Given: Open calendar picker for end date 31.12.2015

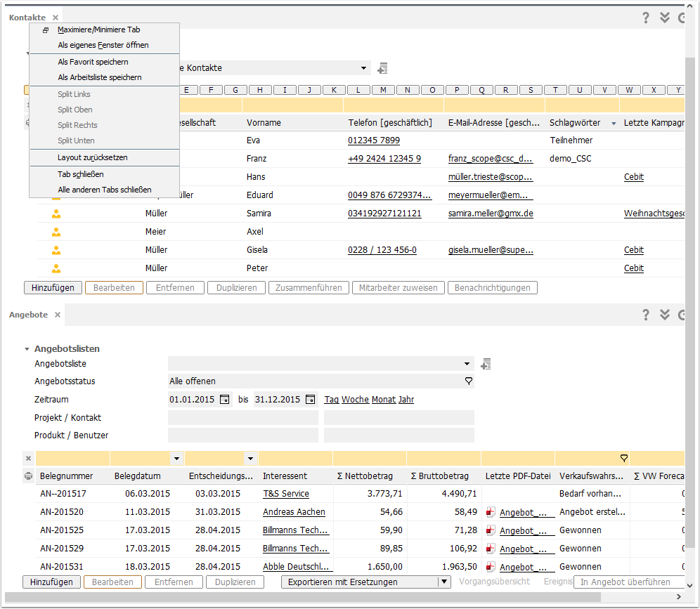Looking at the screenshot, I should pos(311,400).
